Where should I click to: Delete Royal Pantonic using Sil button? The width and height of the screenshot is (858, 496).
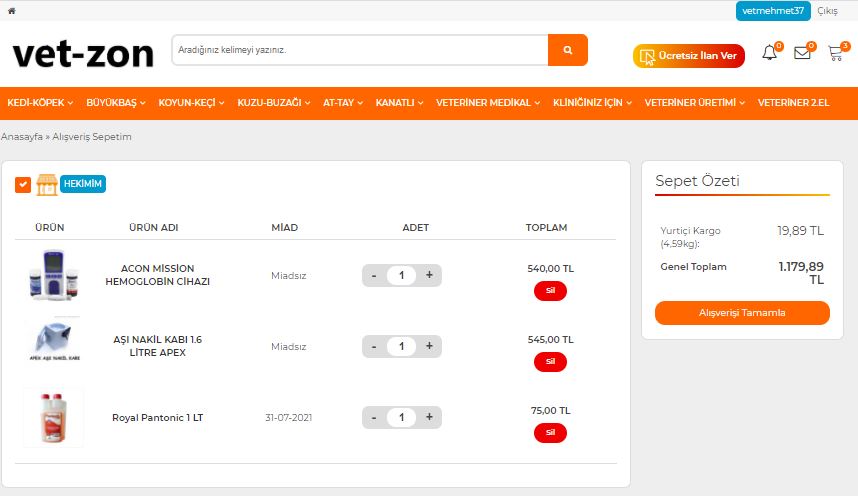click(550, 433)
